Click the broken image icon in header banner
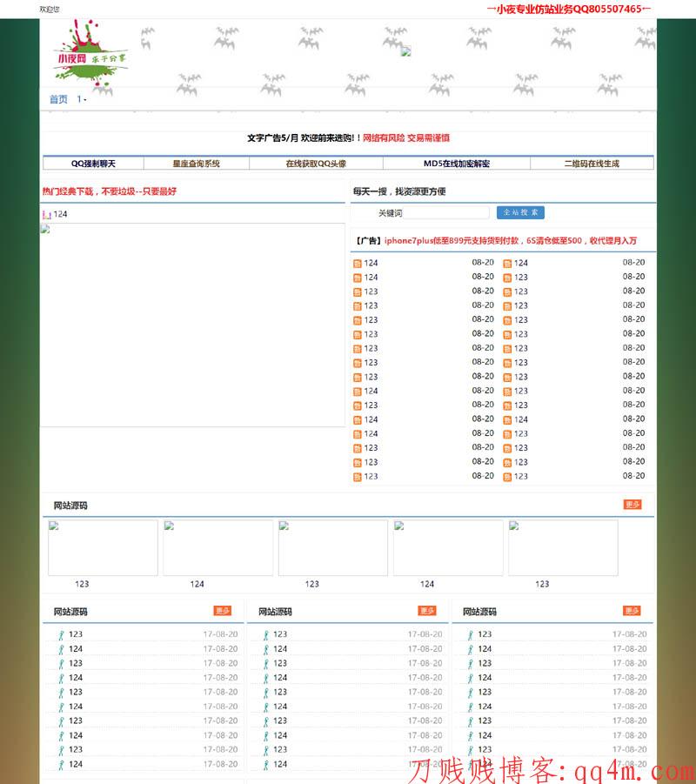 (x=406, y=51)
